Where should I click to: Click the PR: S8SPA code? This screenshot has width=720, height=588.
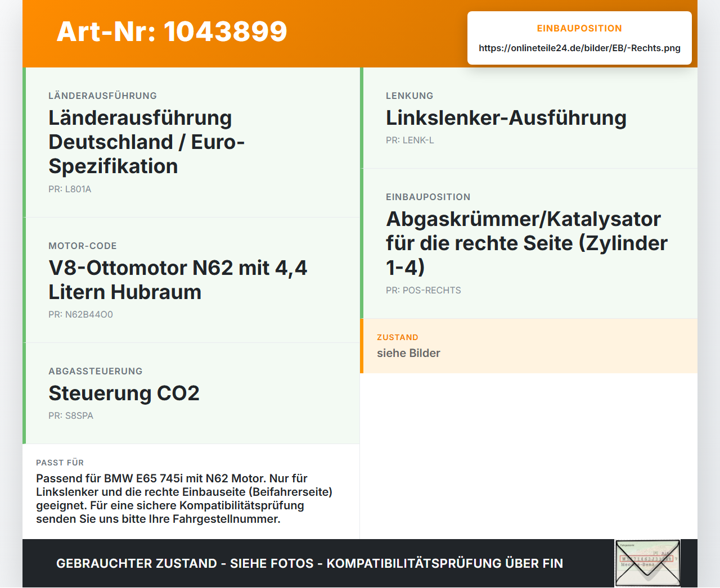coord(71,415)
